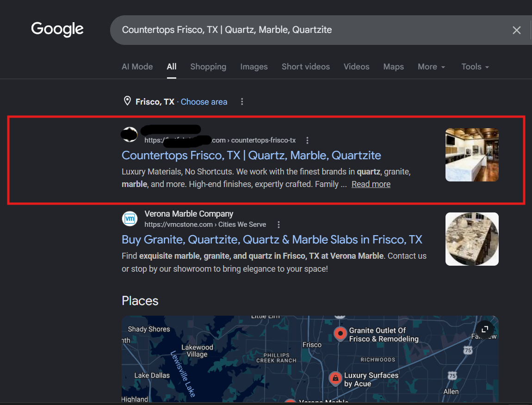This screenshot has height=405, width=532.
Task: Click the Granite Outlet Of Frisco map pin
Action: [340, 334]
